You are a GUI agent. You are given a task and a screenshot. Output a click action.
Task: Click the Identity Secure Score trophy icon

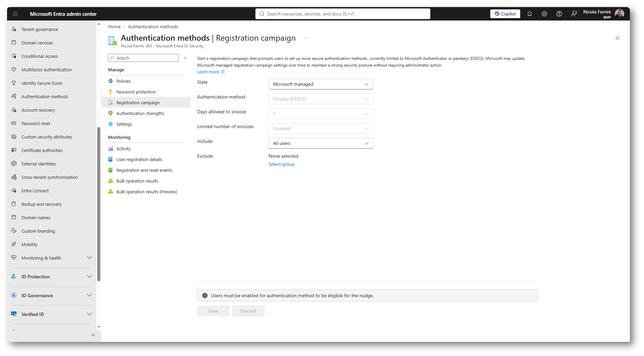pyautogui.click(x=14, y=83)
